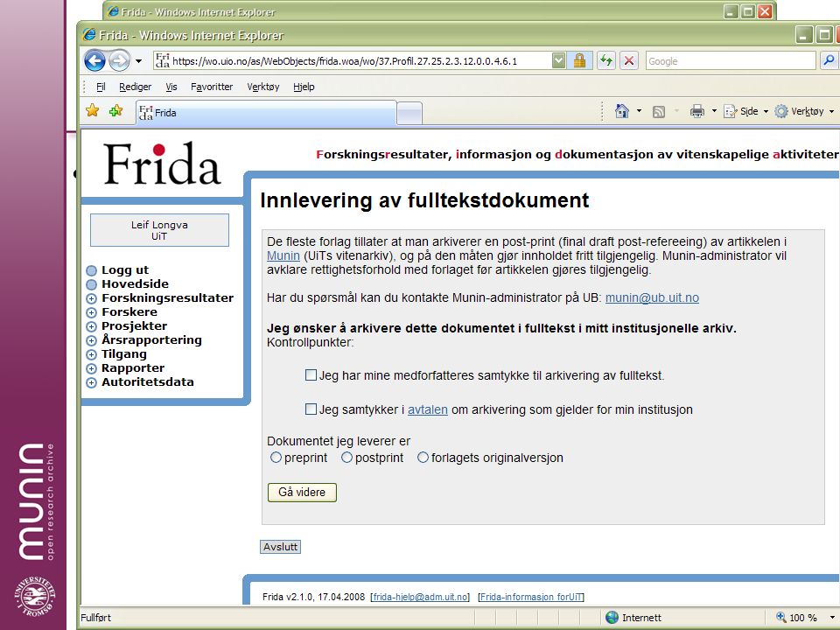The width and height of the screenshot is (840, 630).
Task: Open the Side page menu
Action: [745, 111]
